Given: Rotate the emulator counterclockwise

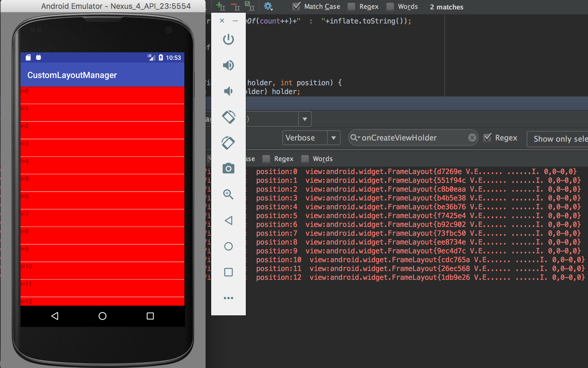Looking at the screenshot, I should coord(229,117).
